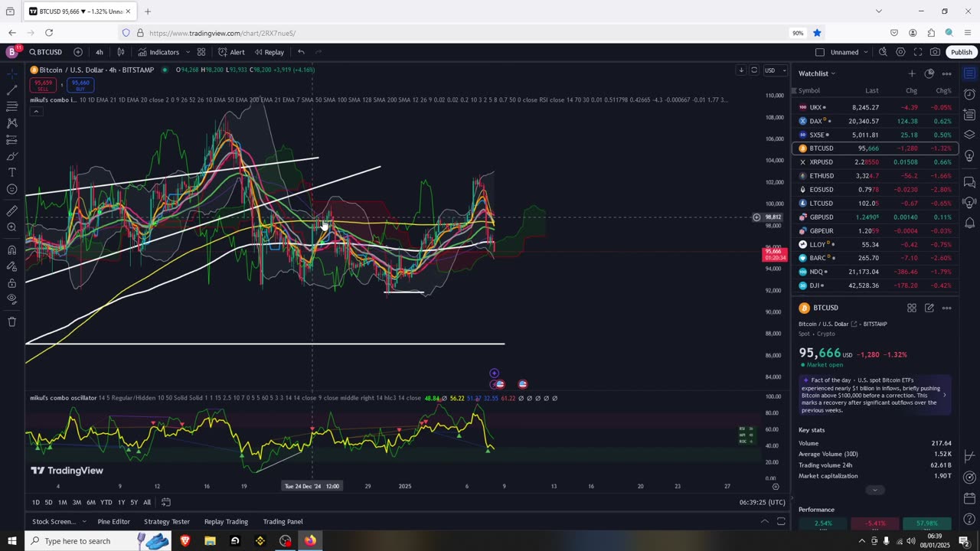Open the BTCUSD symbol search
The width and height of the screenshot is (980, 551).
click(x=46, y=52)
